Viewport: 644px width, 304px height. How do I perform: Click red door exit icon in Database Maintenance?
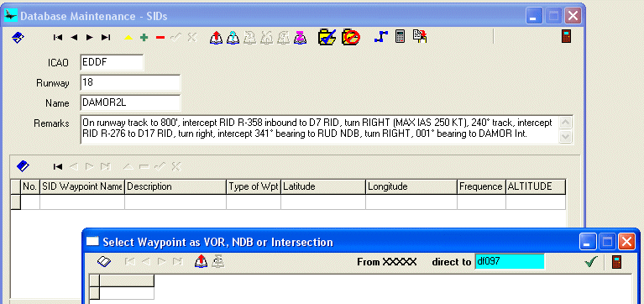click(567, 37)
